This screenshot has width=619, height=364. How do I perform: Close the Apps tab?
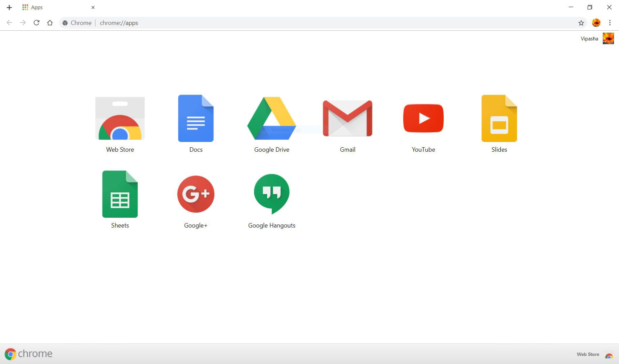point(93,7)
